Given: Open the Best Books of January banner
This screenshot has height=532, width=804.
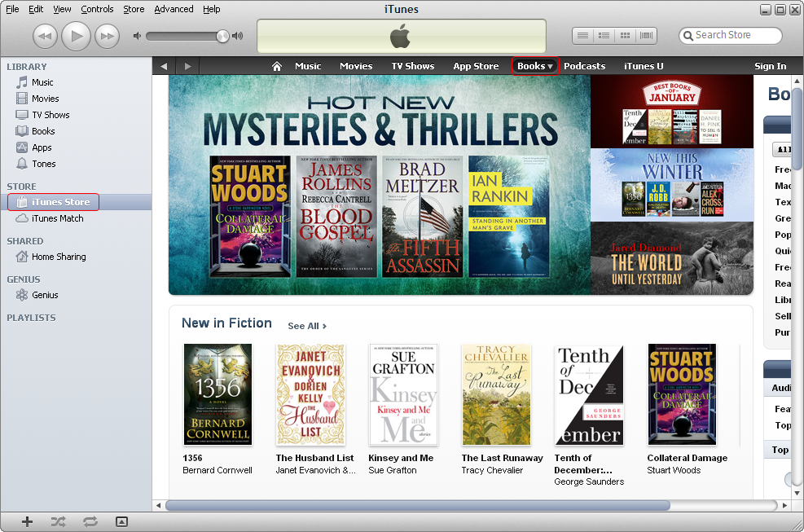Looking at the screenshot, I should click(672, 112).
